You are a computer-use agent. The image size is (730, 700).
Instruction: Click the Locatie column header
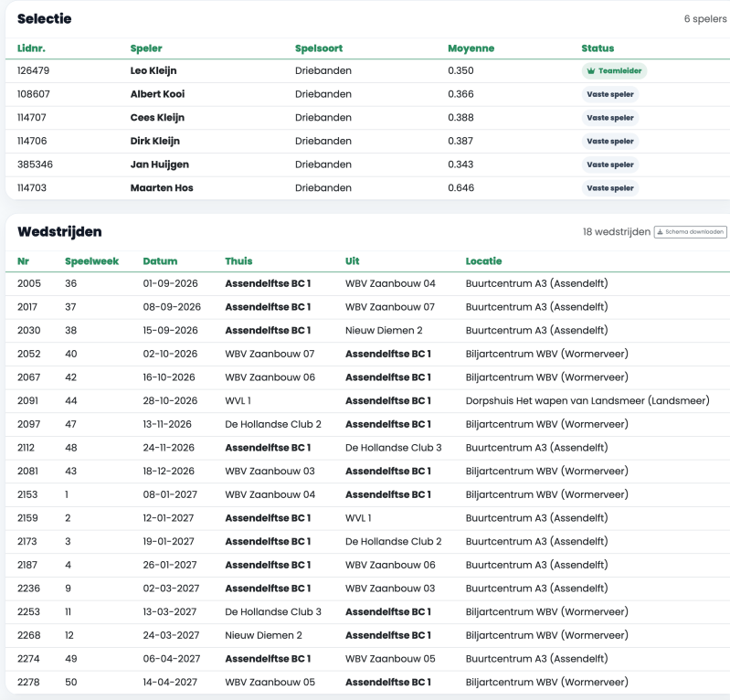483,261
